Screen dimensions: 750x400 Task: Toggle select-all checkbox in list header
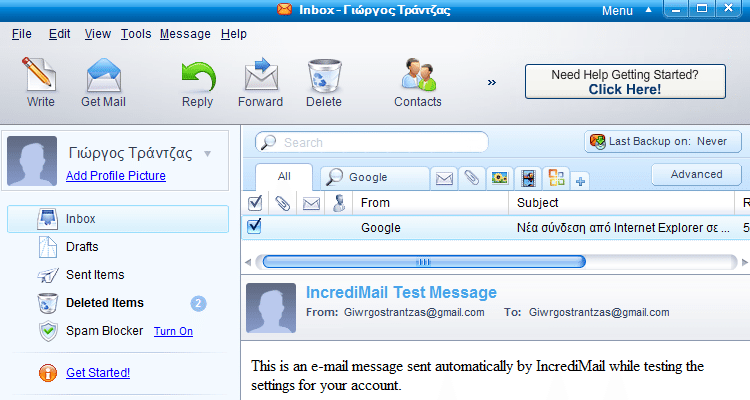255,203
